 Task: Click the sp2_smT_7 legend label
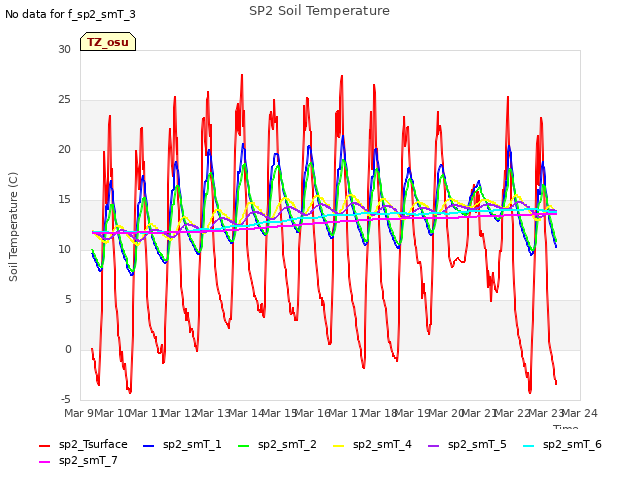point(88,460)
